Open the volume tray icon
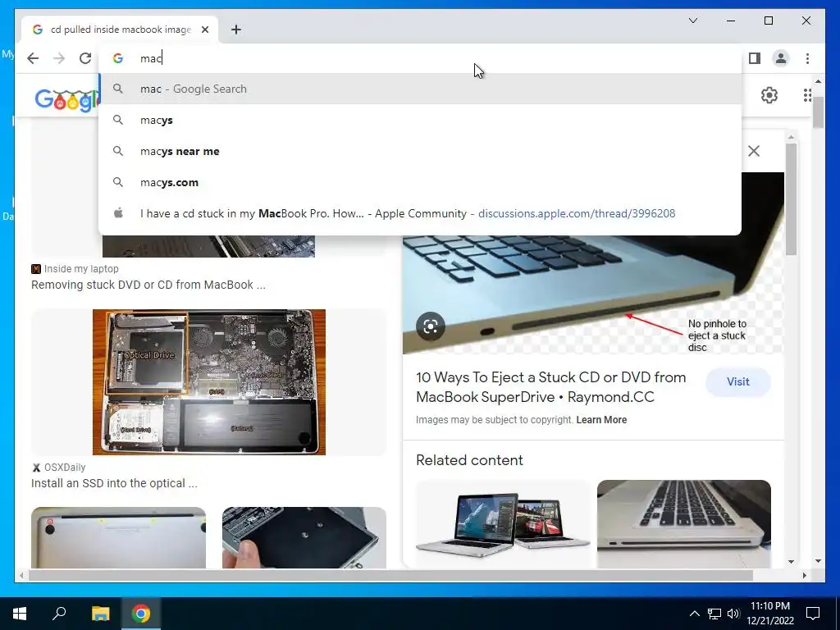The image size is (840, 630). pos(733,614)
